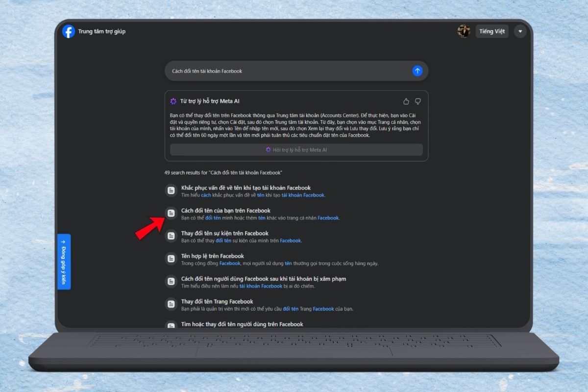Click document icon beside Thay đổi tên Trang result
The height and width of the screenshot is (392, 588).
point(171,304)
